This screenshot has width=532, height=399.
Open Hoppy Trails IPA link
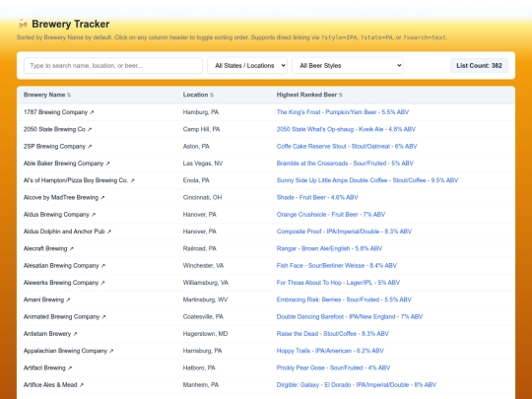tap(330, 351)
